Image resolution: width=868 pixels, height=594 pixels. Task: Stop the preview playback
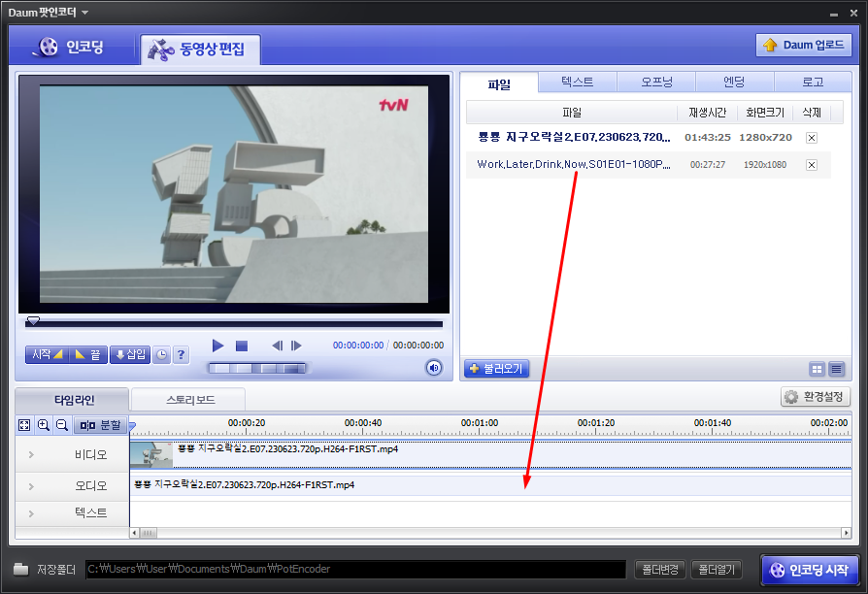(x=242, y=346)
